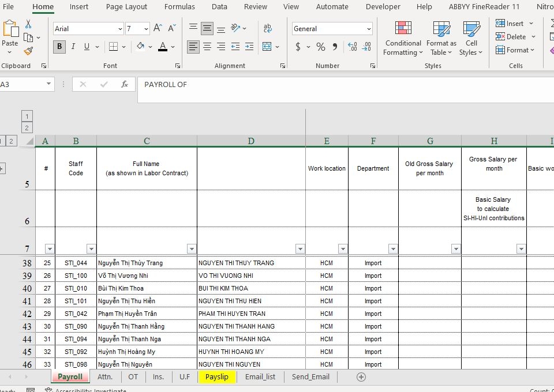
Task: Apply right text alignment
Action: 221,47
